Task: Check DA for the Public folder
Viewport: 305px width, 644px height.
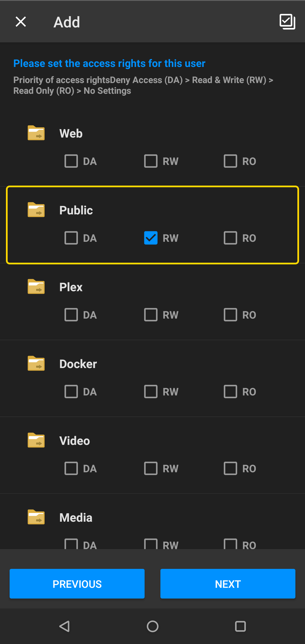Action: (x=71, y=238)
